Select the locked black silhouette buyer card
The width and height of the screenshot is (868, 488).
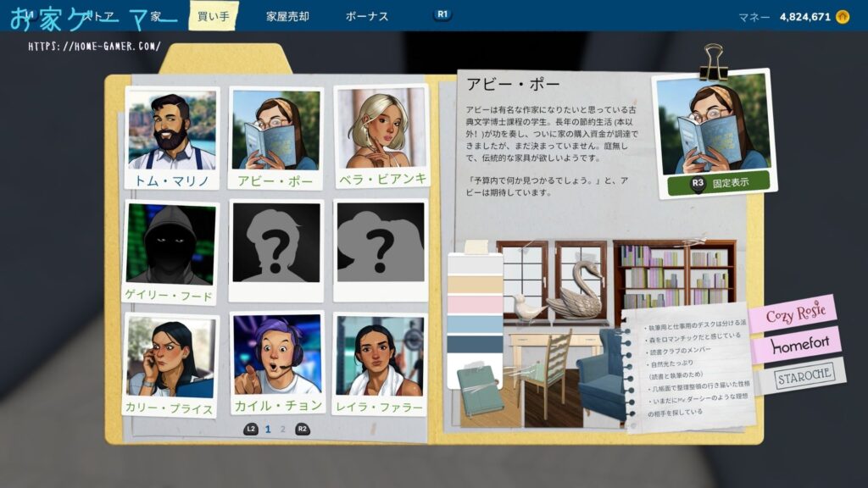pyautogui.click(x=276, y=251)
